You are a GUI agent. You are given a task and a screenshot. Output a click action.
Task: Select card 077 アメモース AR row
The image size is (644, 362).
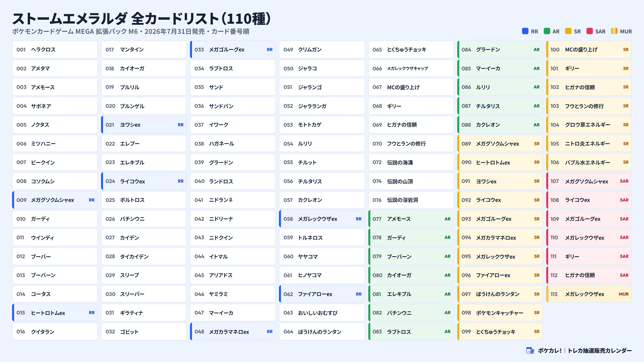click(x=411, y=219)
